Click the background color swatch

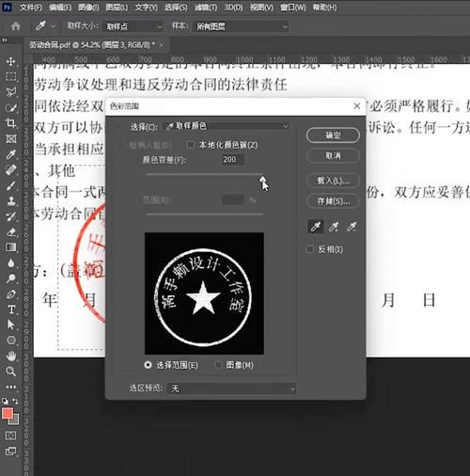pyautogui.click(x=15, y=420)
